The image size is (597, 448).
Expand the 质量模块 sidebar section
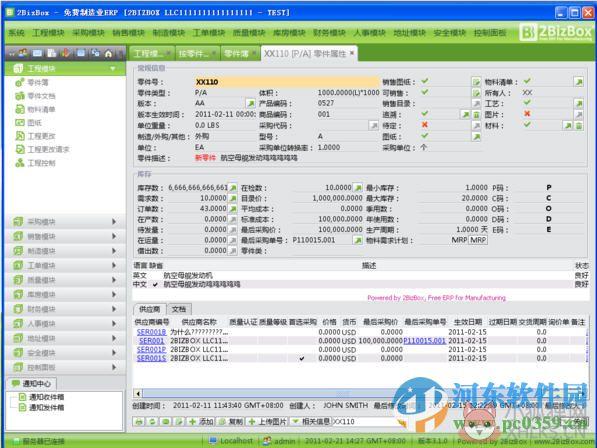(x=65, y=280)
